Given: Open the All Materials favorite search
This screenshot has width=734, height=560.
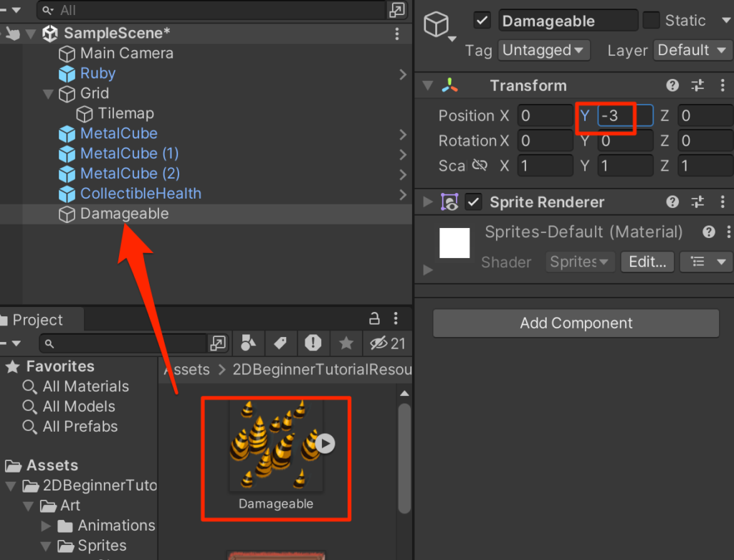Looking at the screenshot, I should (x=86, y=386).
